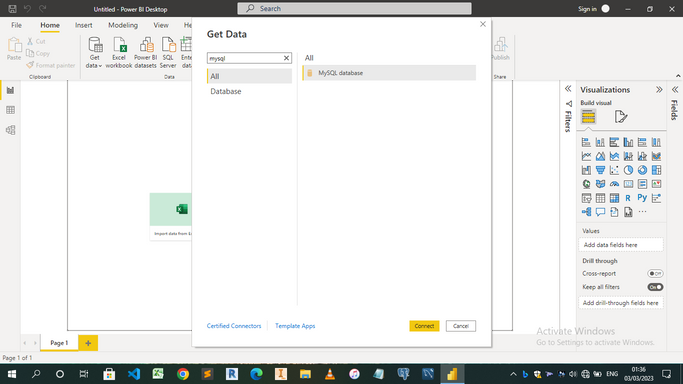683x384 pixels.
Task: Select the Python visual (Py)
Action: 642,198
